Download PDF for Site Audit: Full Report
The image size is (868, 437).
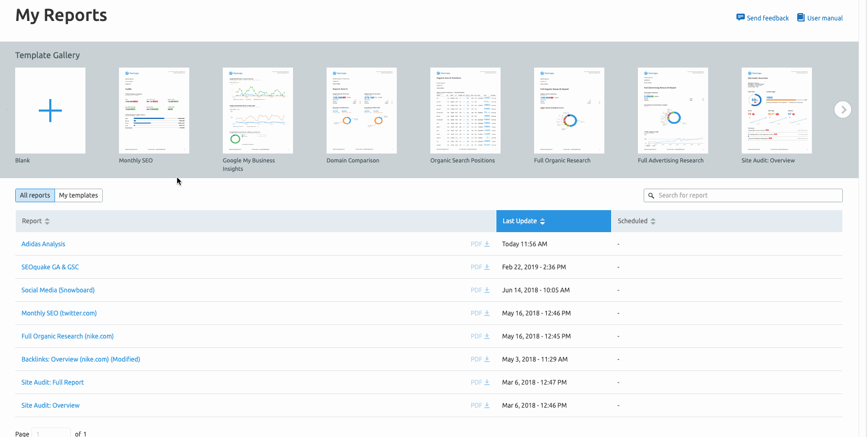tap(480, 383)
